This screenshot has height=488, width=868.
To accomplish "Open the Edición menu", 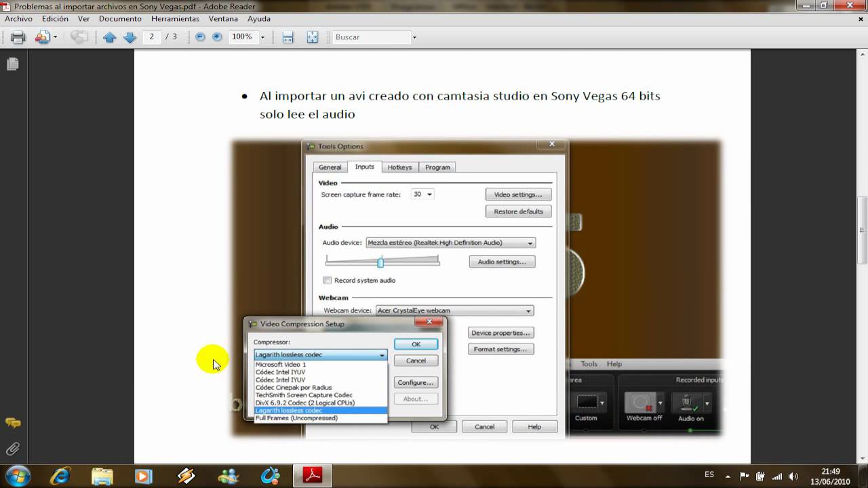I will point(55,19).
